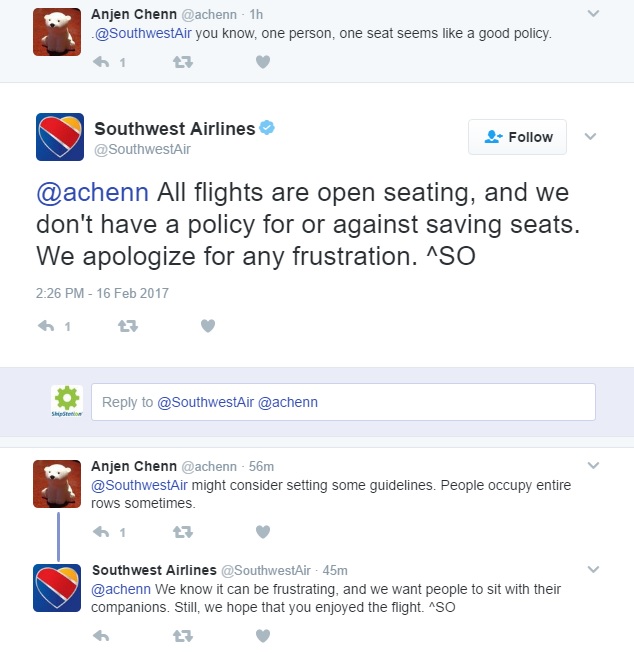The image size is (634, 653).
Task: Open Southwest Airlines profile picture in main tweet
Action: (59, 137)
